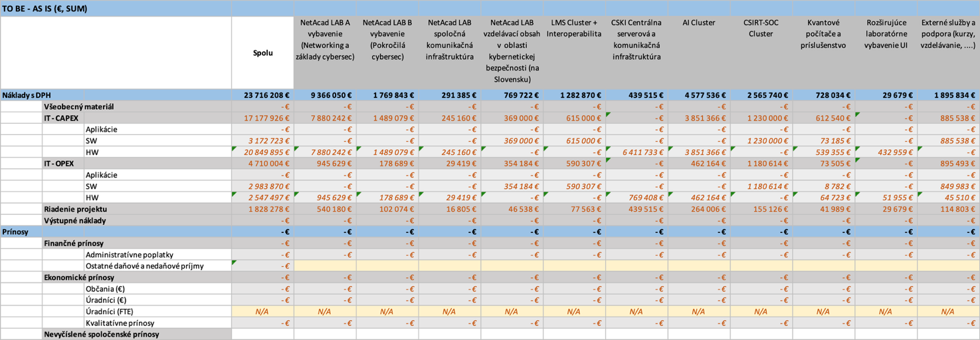Select the 20 849 895 € HW total cell

point(262,152)
